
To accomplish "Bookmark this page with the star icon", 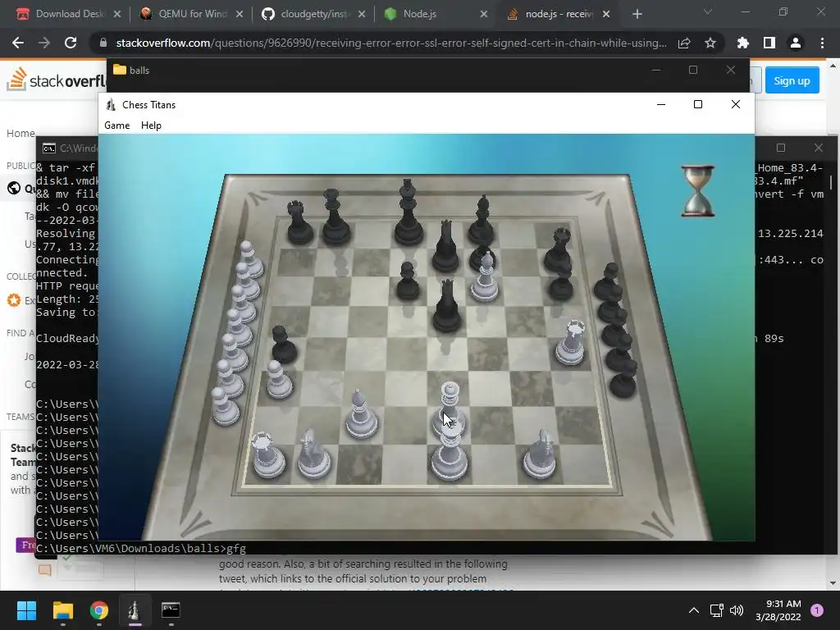I will coord(710,43).
